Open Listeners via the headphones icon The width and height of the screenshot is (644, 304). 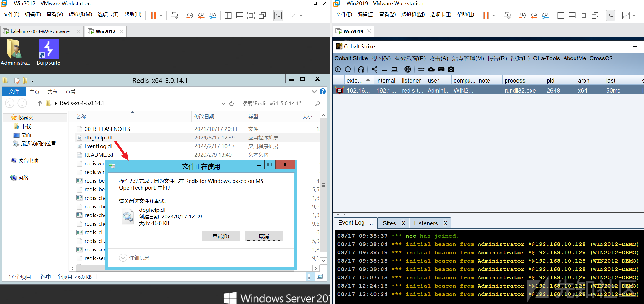[x=361, y=69]
